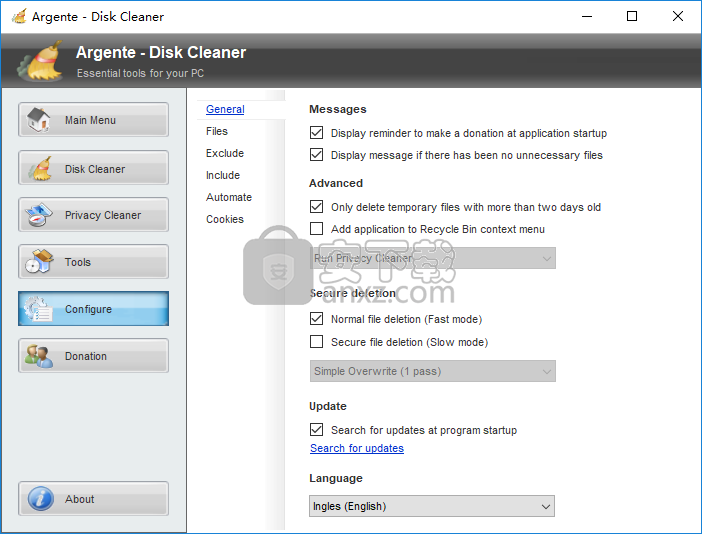The image size is (702, 534).
Task: Open the Include settings tab
Action: [223, 175]
